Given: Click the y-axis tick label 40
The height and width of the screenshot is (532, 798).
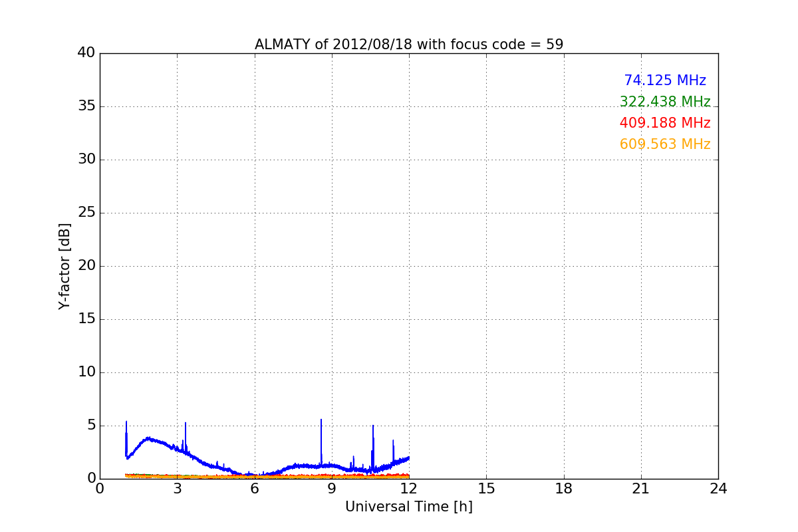Looking at the screenshot, I should 86,53.
